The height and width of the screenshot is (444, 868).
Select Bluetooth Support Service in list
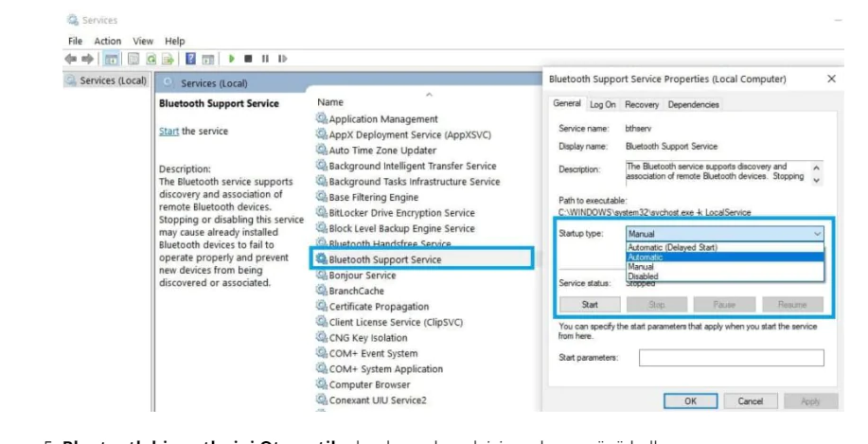point(384,259)
